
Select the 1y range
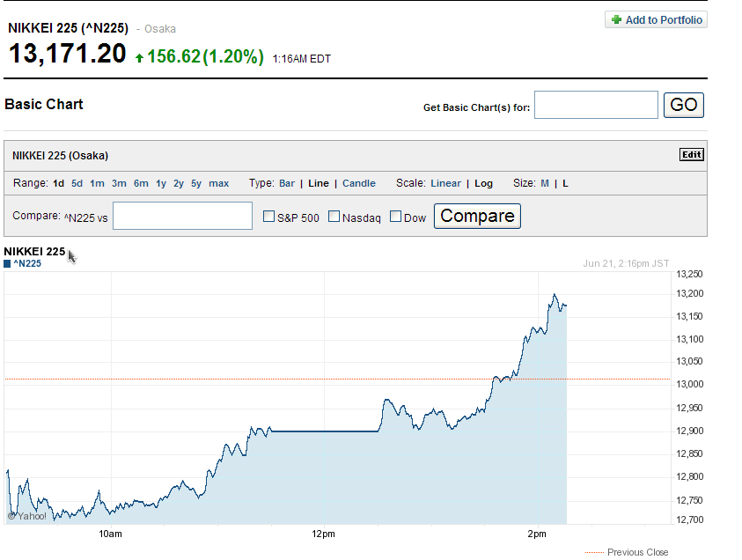pos(161,183)
